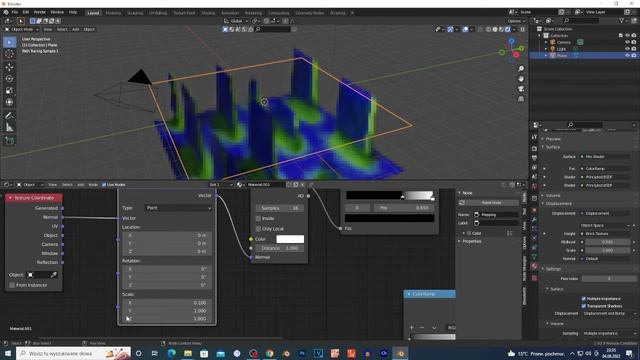
Task: Toggle the Transparent Shadows checkbox
Action: pyautogui.click(x=583, y=306)
